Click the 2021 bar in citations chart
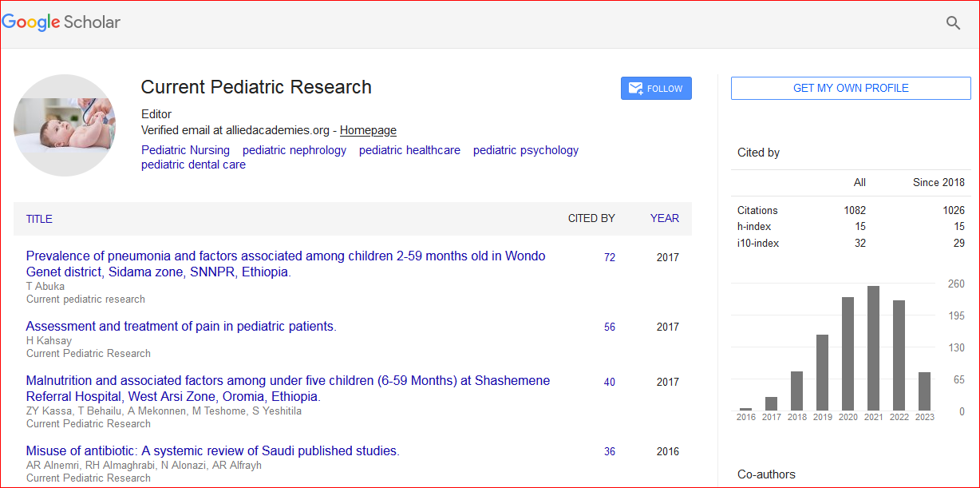Screen dimensions: 980x488 coord(873,348)
